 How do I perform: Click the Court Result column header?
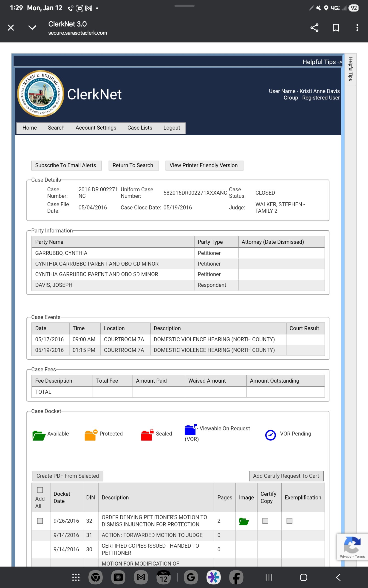[x=305, y=328]
